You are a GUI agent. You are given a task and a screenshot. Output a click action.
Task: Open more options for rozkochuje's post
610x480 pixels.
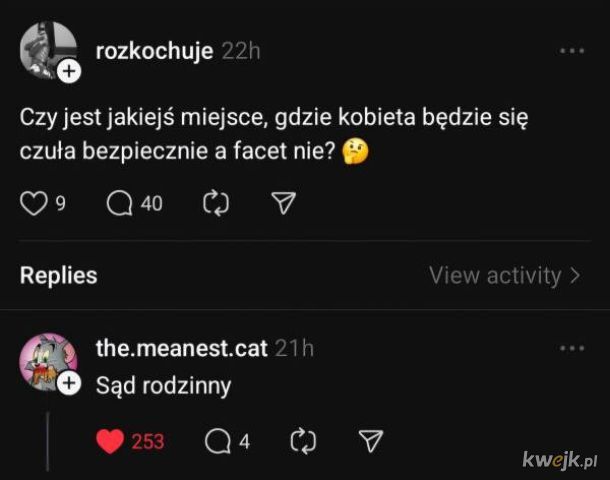(572, 51)
